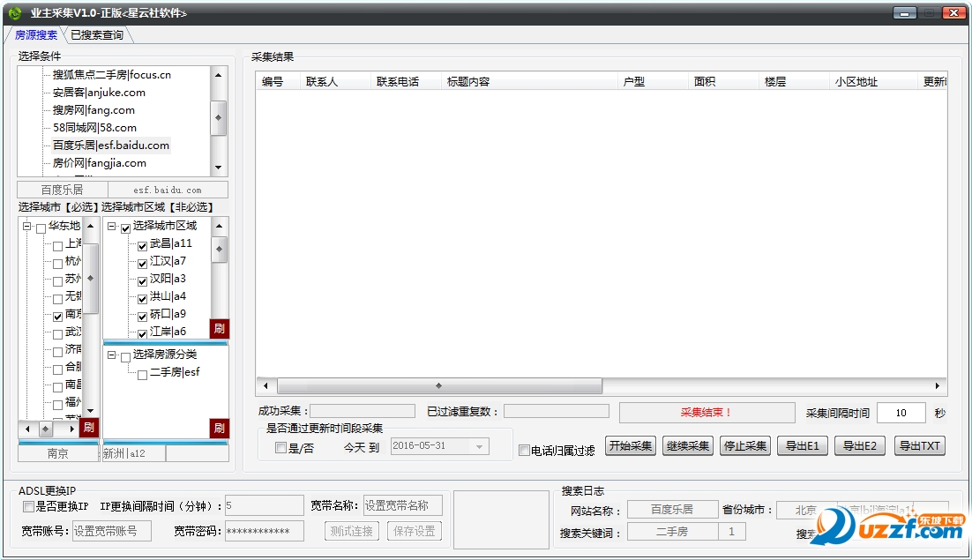Enable 是否更换IP checkbox
Screen dimensions: 972x560
click(28, 507)
